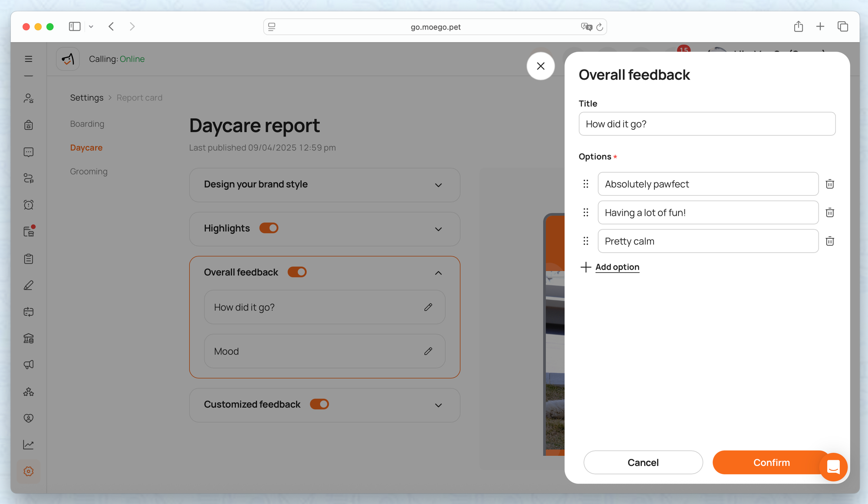Select the Grooming report tab
Image resolution: width=868 pixels, height=504 pixels.
click(89, 171)
